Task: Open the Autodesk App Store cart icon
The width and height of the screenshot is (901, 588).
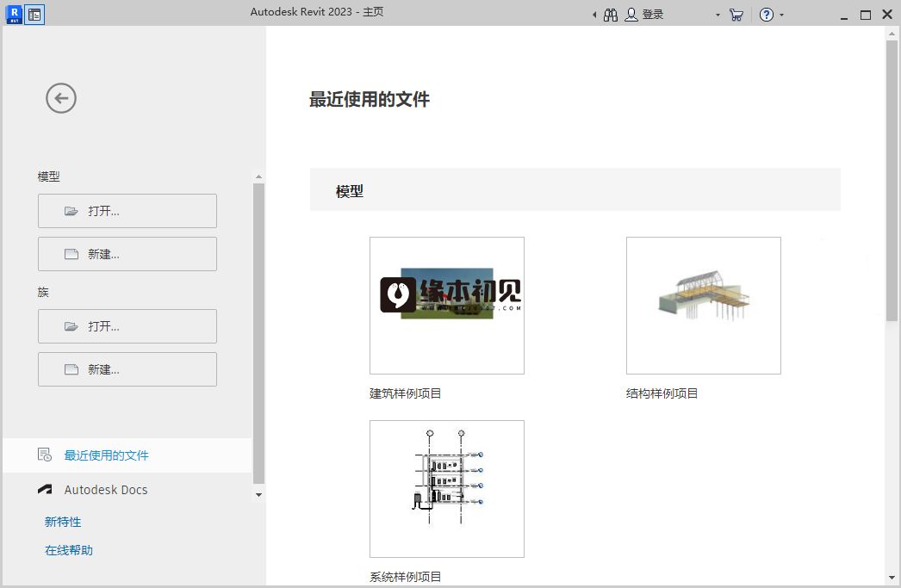Action: pyautogui.click(x=736, y=15)
